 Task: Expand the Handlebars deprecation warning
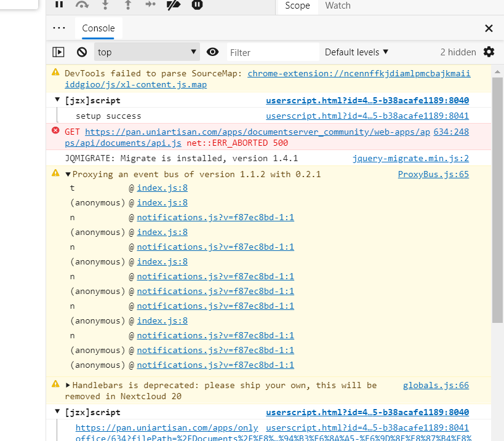(68, 384)
